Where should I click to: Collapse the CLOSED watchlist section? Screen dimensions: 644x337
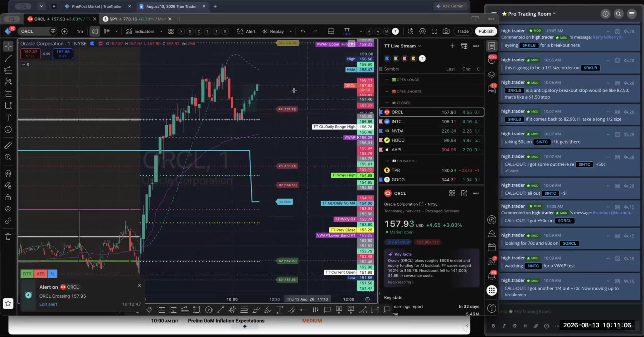click(x=387, y=103)
